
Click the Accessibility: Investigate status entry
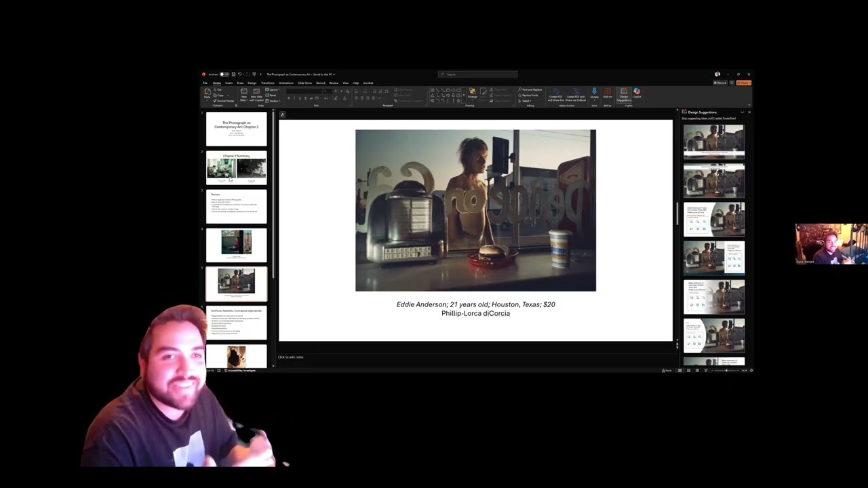click(241, 371)
